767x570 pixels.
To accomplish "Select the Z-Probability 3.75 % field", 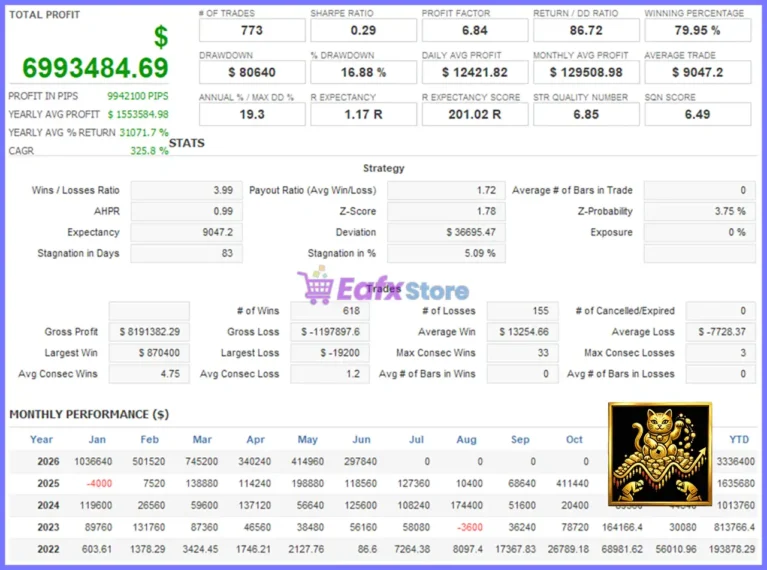I will [x=699, y=211].
